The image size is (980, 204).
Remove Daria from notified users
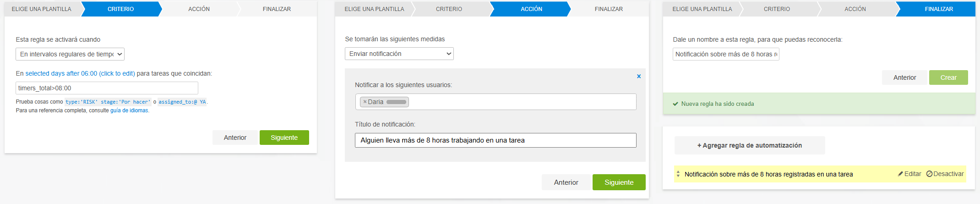pos(365,102)
